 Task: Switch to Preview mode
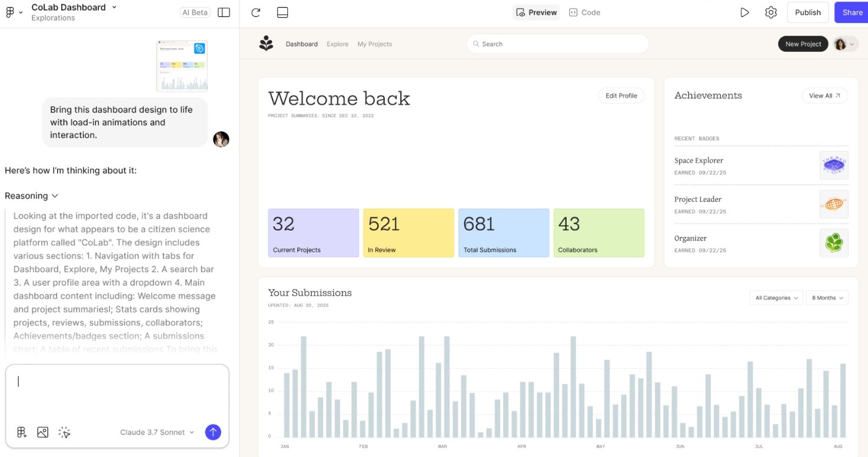(x=536, y=12)
